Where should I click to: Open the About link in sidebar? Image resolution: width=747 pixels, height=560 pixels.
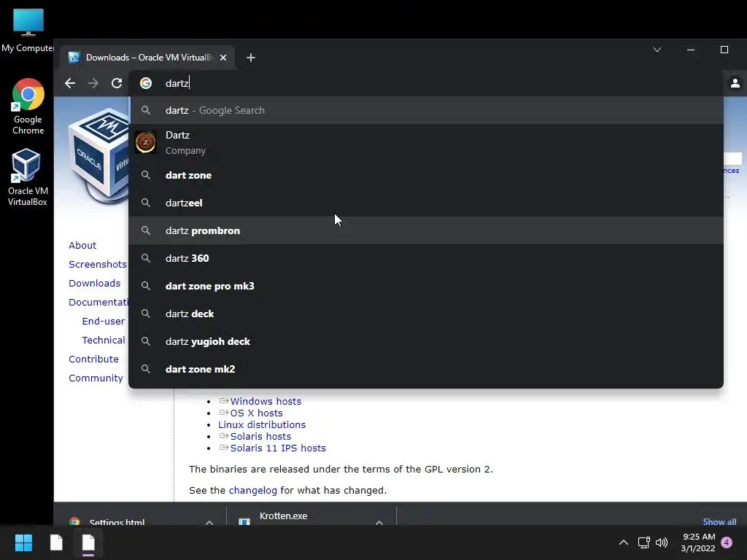coord(82,245)
